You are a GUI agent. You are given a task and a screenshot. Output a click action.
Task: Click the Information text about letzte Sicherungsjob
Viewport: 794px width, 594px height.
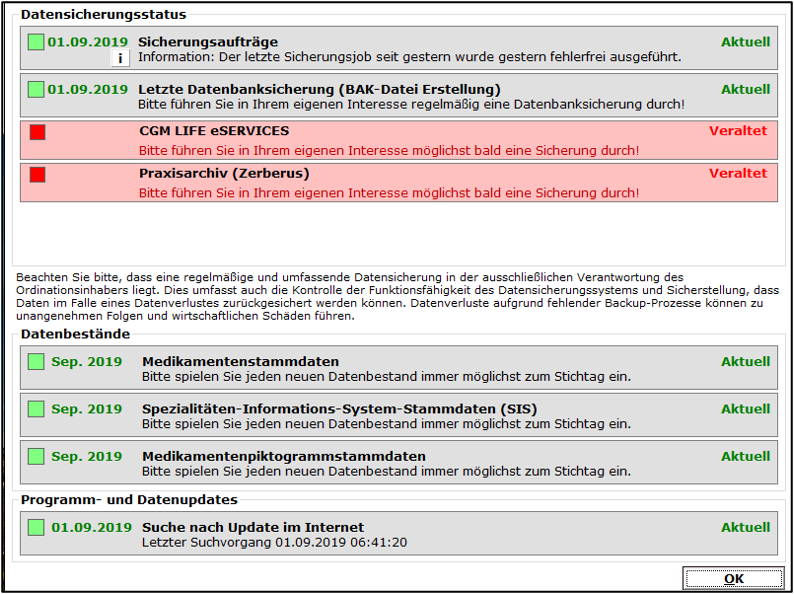pyautogui.click(x=410, y=57)
